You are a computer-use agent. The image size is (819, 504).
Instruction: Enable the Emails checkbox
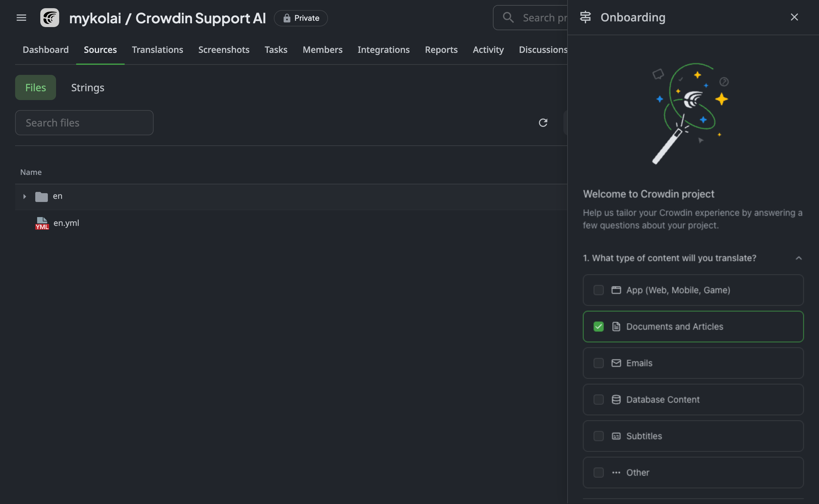[599, 363]
